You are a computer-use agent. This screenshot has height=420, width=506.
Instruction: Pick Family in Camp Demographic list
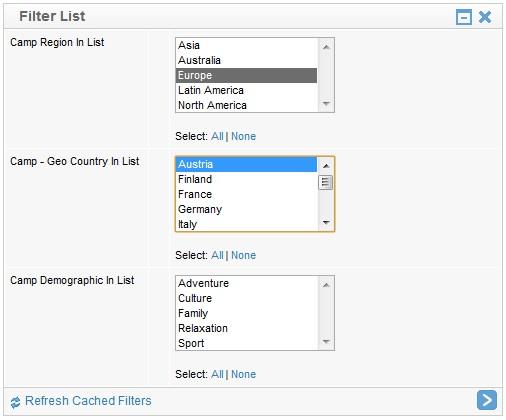tap(246, 313)
